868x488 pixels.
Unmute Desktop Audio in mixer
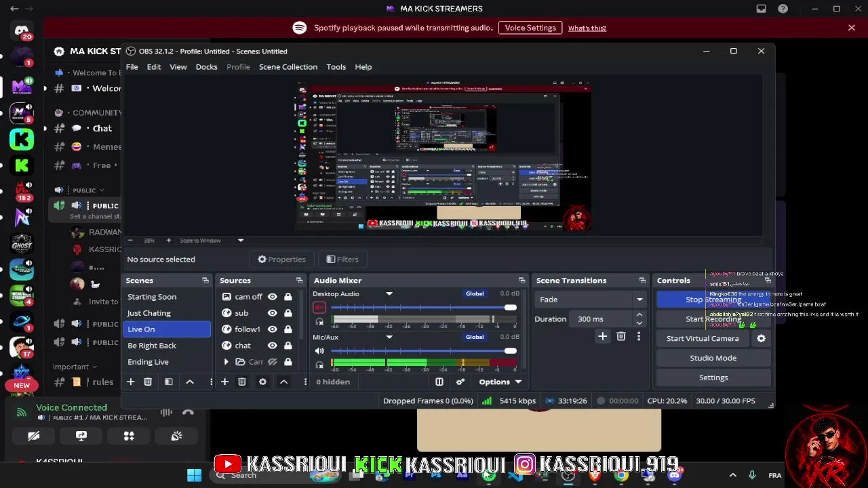[319, 308]
